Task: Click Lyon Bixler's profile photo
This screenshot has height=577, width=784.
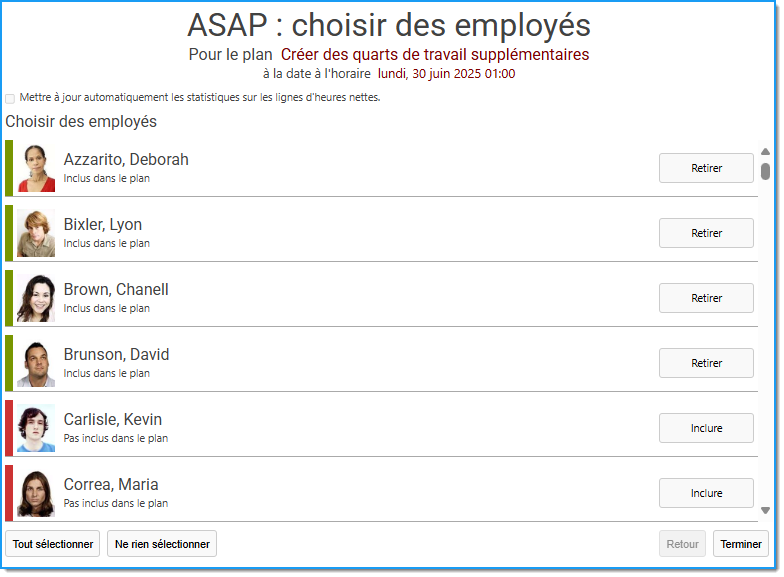Action: tap(36, 233)
